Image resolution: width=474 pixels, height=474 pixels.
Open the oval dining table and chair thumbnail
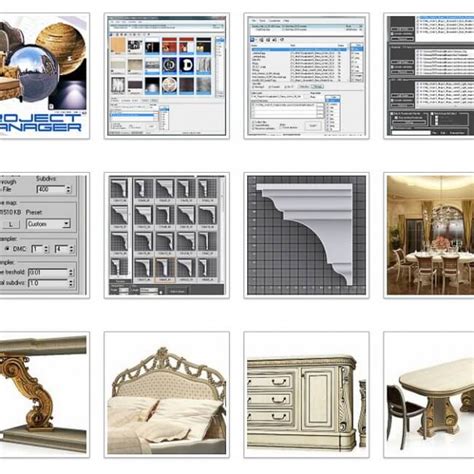[x=429, y=395]
